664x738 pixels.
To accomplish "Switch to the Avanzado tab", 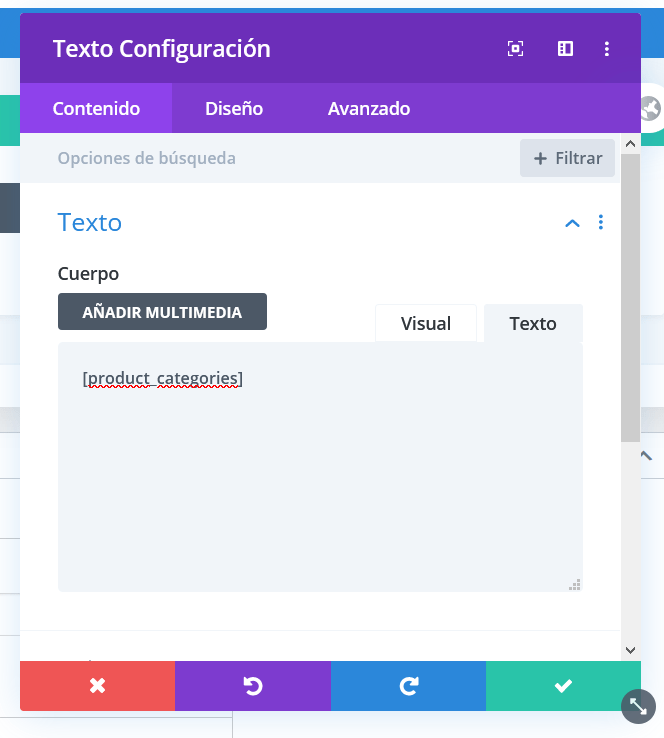I will (x=369, y=109).
